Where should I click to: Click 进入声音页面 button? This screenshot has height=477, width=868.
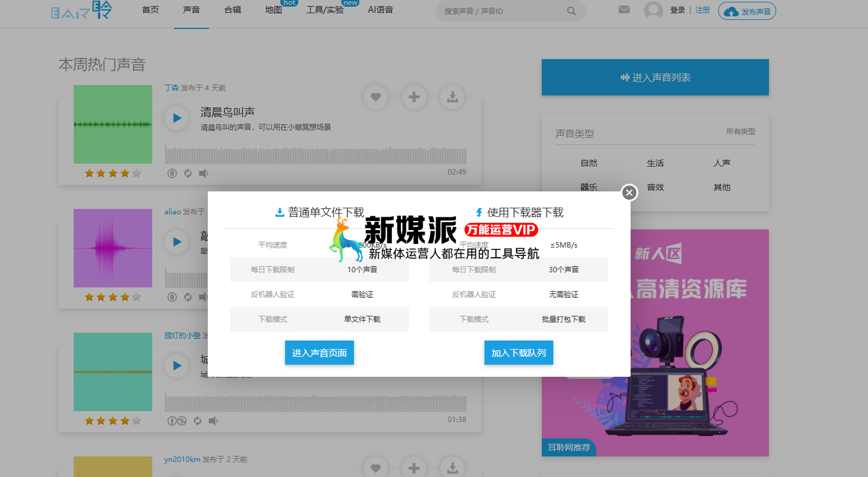(x=320, y=353)
